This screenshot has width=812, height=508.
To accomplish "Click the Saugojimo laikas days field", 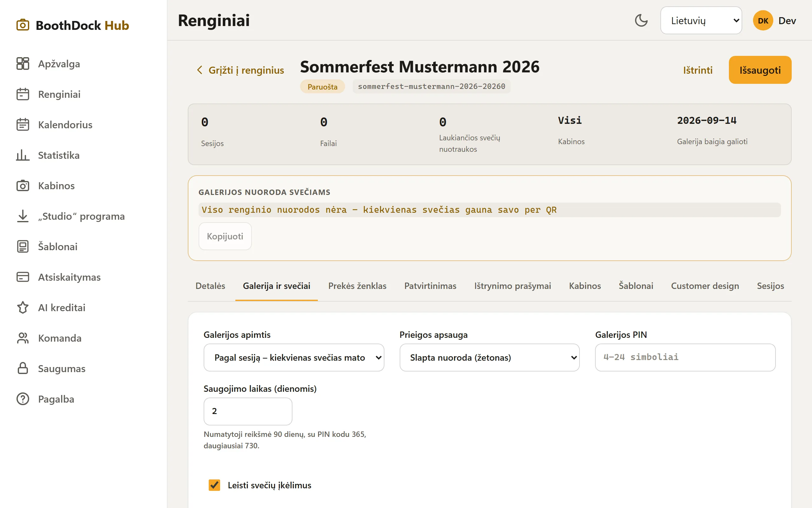I will 248,411.
